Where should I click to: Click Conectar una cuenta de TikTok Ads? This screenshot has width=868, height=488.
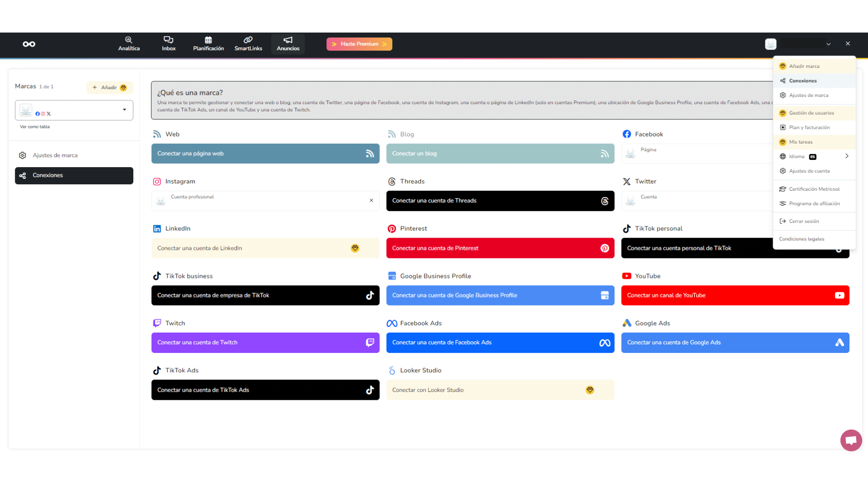[x=265, y=390]
